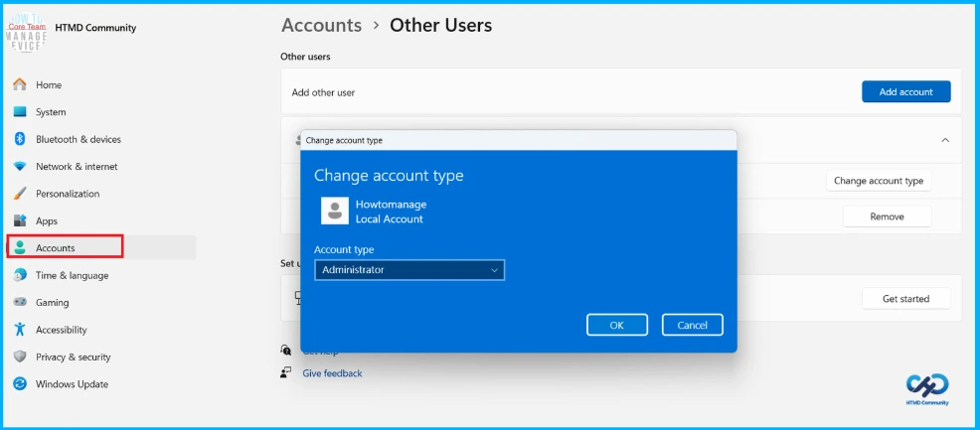
Task: Click the HTMD Community profile name
Action: point(95,28)
